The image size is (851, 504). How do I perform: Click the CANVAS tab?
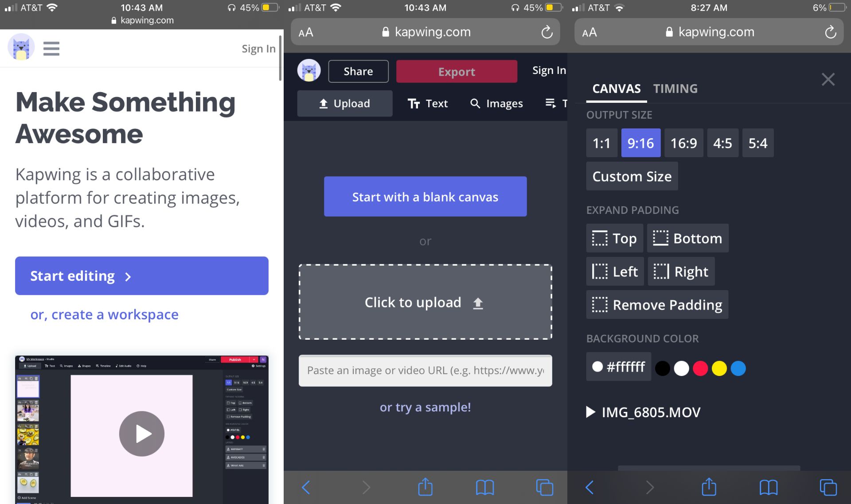[x=616, y=89]
